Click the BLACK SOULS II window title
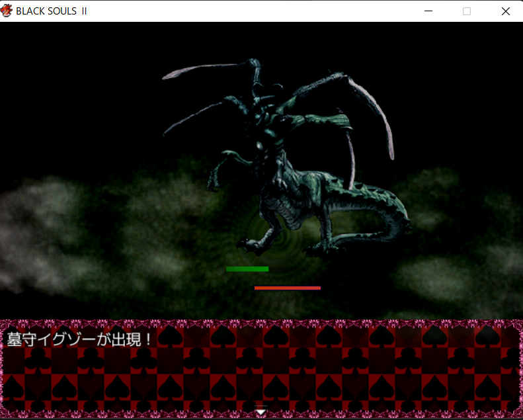This screenshot has width=523, height=420. (52, 11)
